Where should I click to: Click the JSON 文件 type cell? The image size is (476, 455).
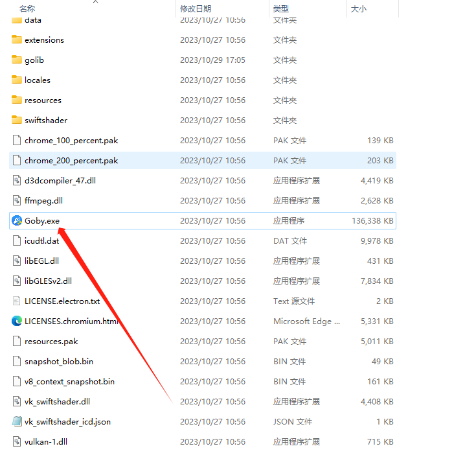click(293, 421)
